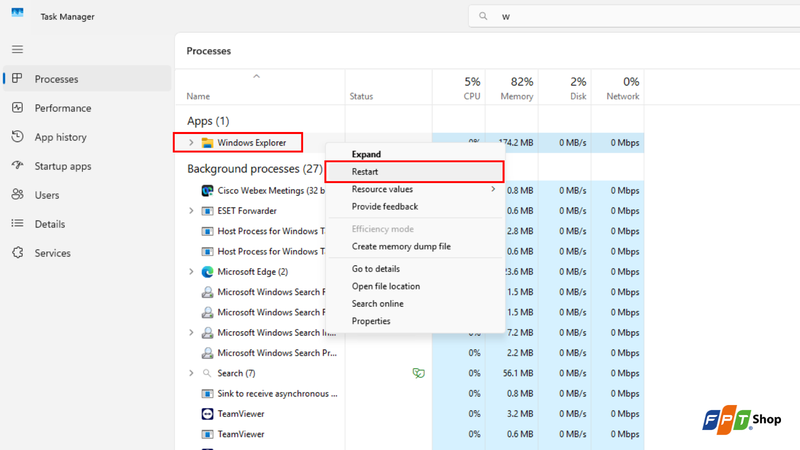
Task: Click the 174.2 MB memory value
Action: (x=516, y=143)
